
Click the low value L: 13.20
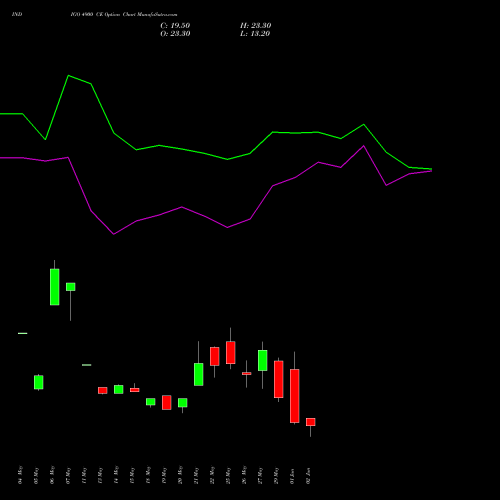255,34
